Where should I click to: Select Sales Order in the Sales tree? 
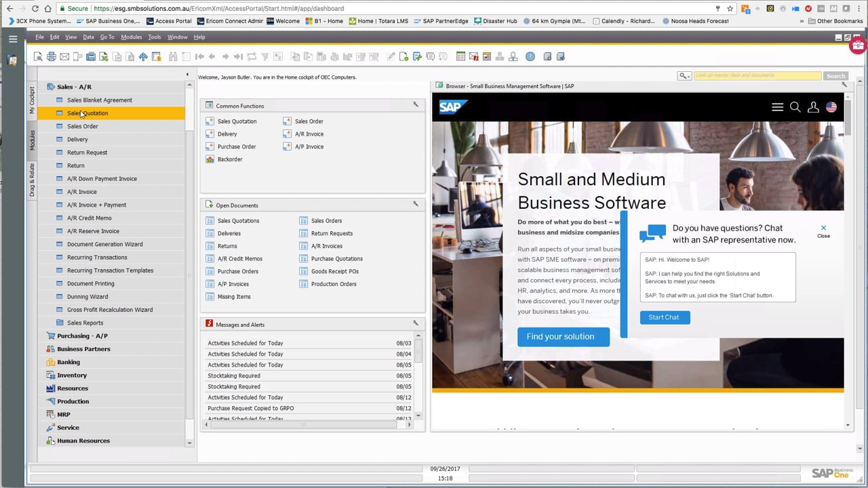(x=82, y=126)
